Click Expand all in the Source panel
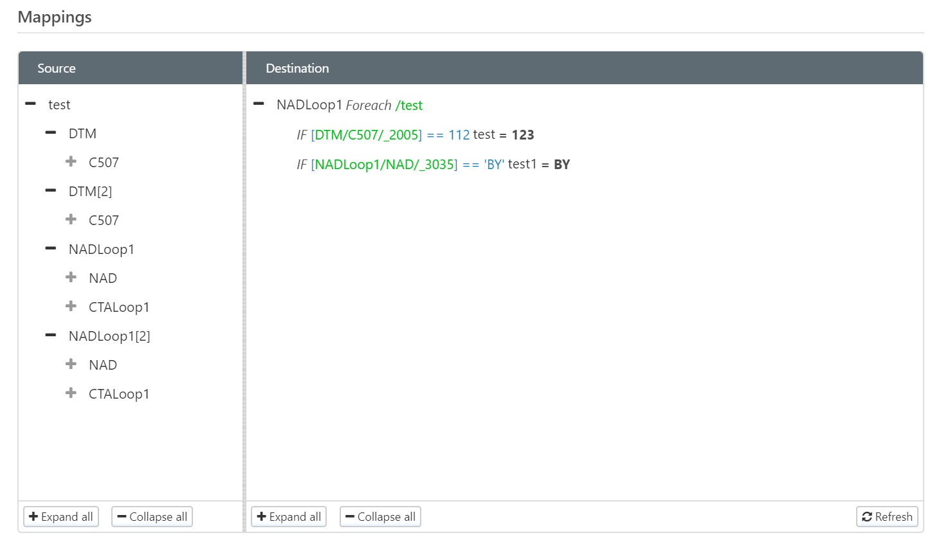The image size is (932, 560). click(x=61, y=516)
